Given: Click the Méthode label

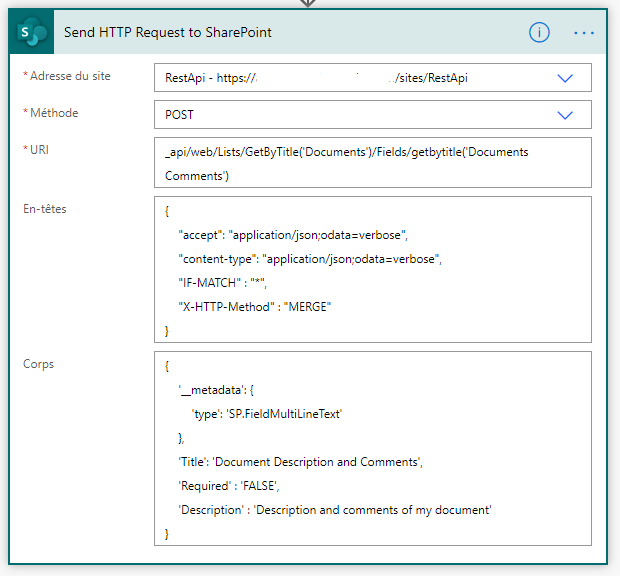Looking at the screenshot, I should pyautogui.click(x=54, y=113).
